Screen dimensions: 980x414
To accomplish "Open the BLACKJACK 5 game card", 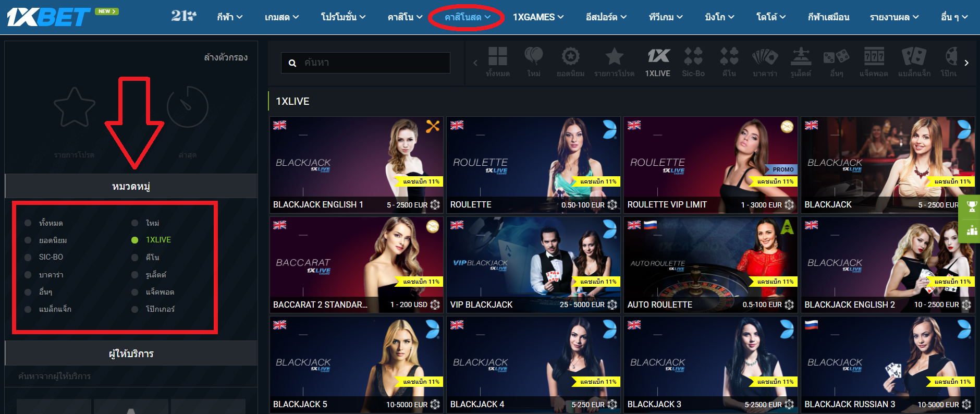I will 357,364.
